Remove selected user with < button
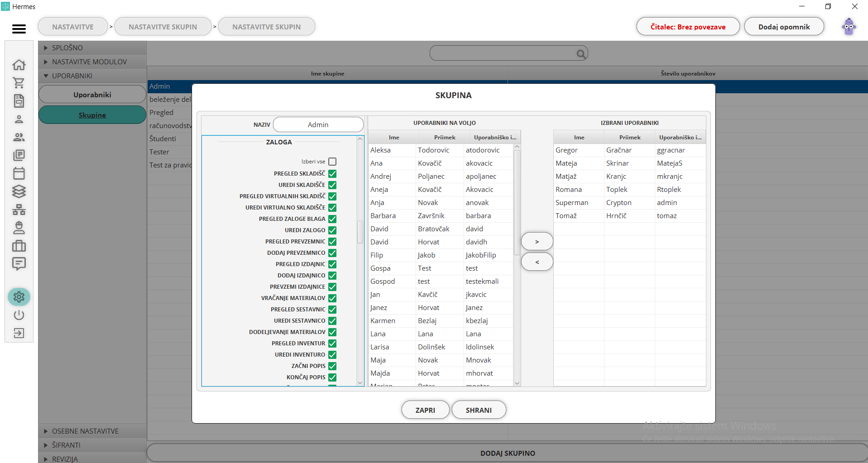Screen dimensions: 868x463 (x=537, y=262)
